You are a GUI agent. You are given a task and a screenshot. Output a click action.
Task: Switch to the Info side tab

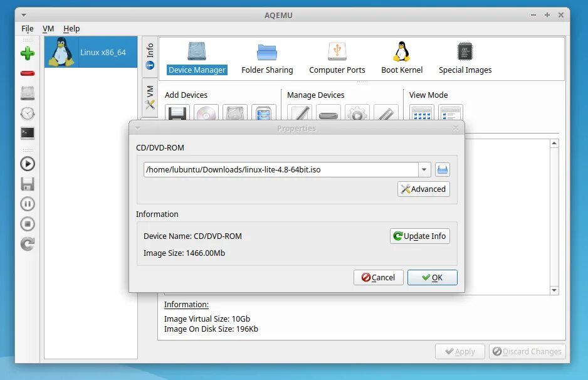click(150, 56)
